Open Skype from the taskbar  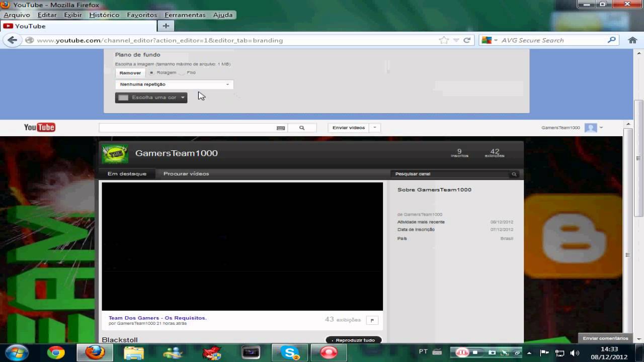point(290,352)
